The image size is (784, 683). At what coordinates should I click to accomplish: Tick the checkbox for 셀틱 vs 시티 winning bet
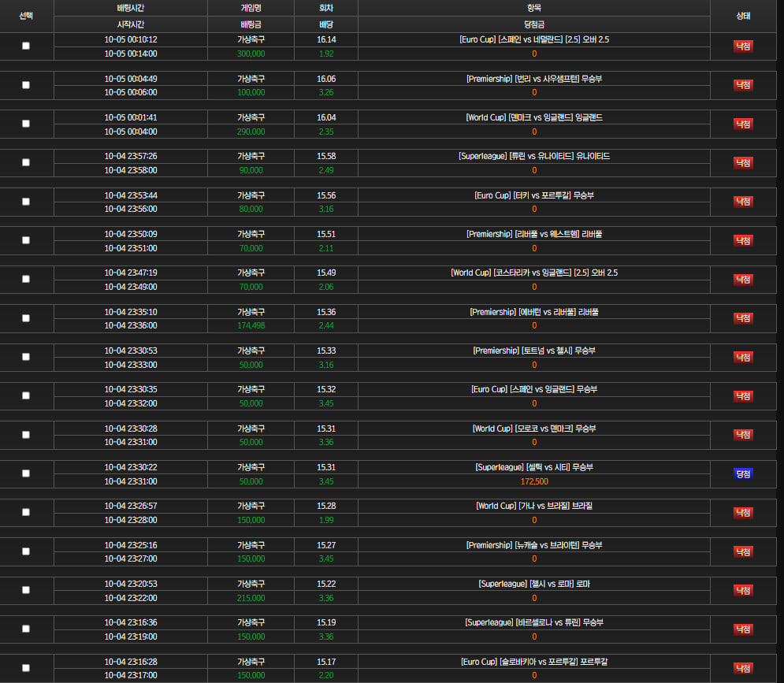26,473
